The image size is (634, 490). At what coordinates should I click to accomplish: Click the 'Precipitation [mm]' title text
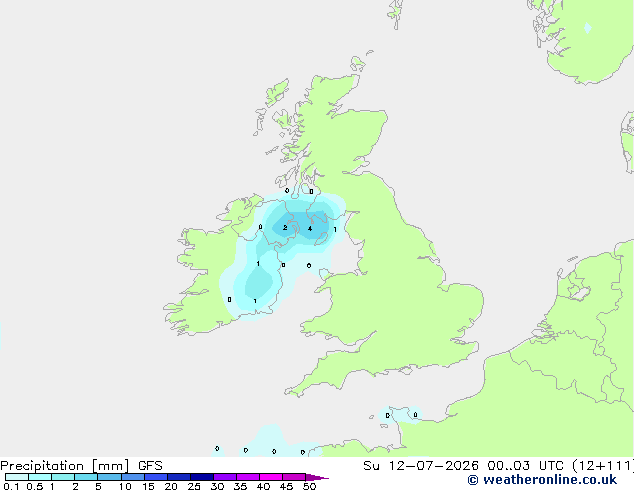coord(65,466)
